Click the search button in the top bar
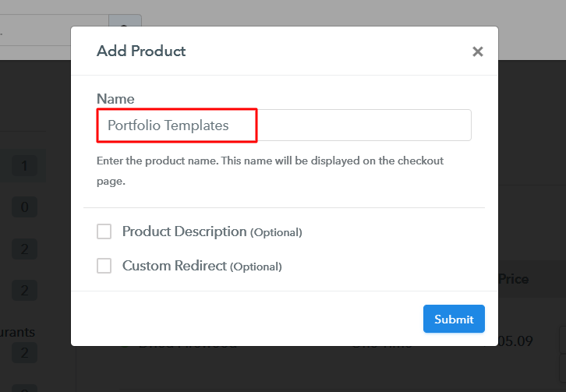This screenshot has width=566, height=392. (x=125, y=31)
